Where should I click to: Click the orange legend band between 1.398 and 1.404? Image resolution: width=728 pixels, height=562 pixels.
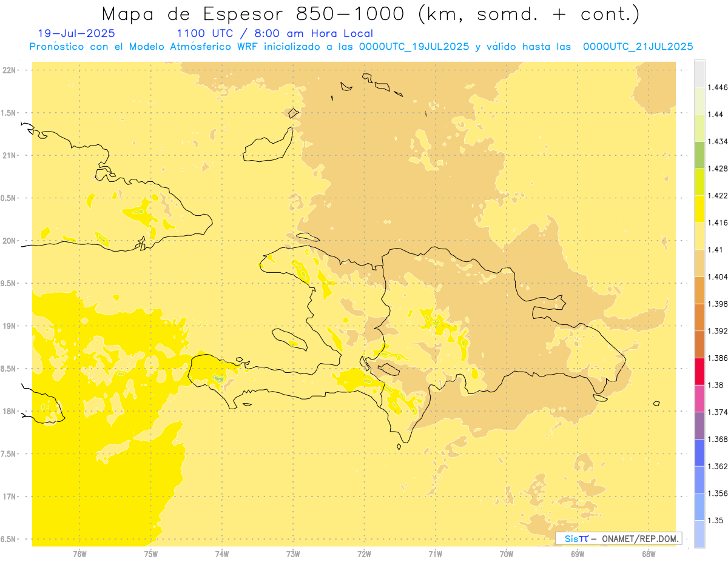click(x=699, y=290)
